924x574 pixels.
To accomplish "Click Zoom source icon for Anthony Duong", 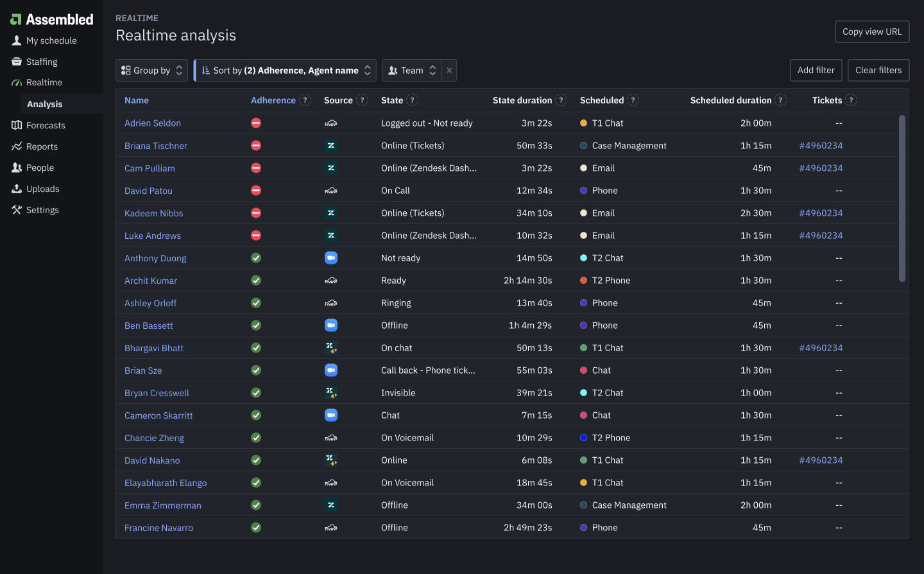I will [x=331, y=258].
